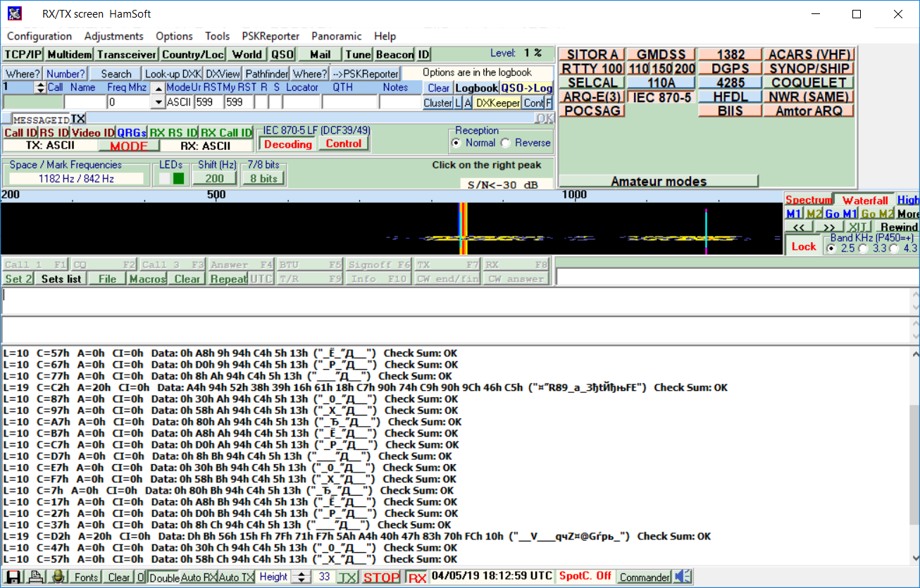
Task: Select the Normal reception radio button
Action: tap(459, 143)
